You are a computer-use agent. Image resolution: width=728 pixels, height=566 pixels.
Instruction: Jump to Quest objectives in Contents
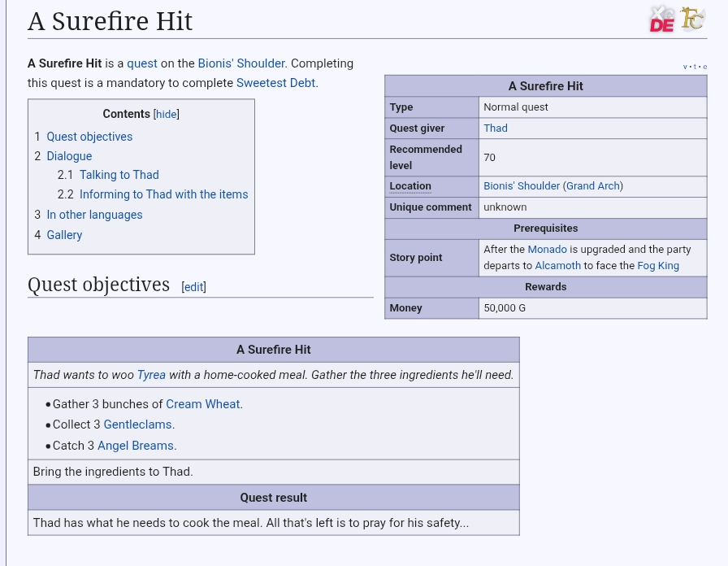coord(89,137)
